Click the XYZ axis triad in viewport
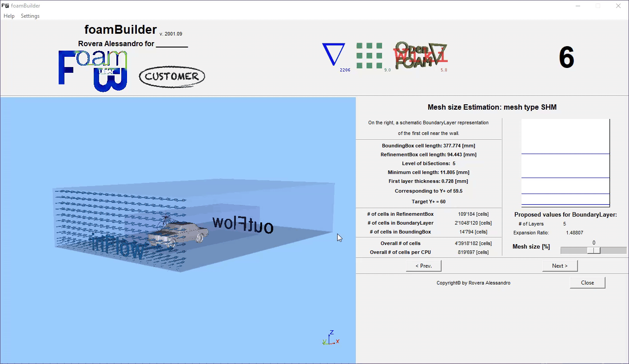 click(x=331, y=338)
